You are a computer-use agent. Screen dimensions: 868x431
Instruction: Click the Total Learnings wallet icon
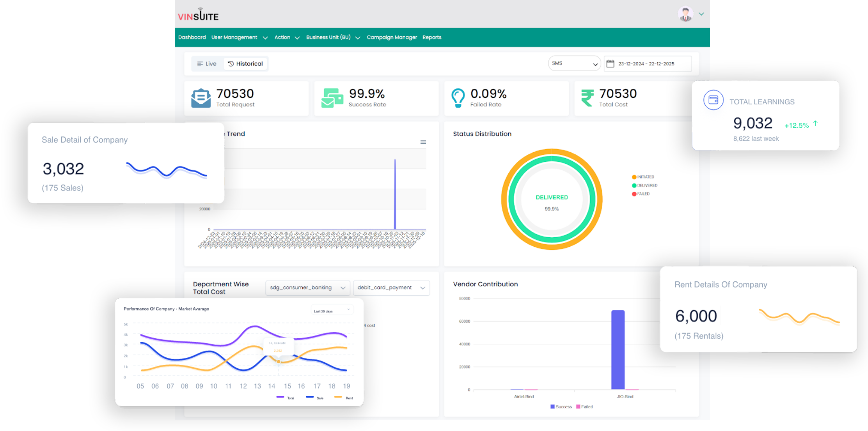pos(713,100)
